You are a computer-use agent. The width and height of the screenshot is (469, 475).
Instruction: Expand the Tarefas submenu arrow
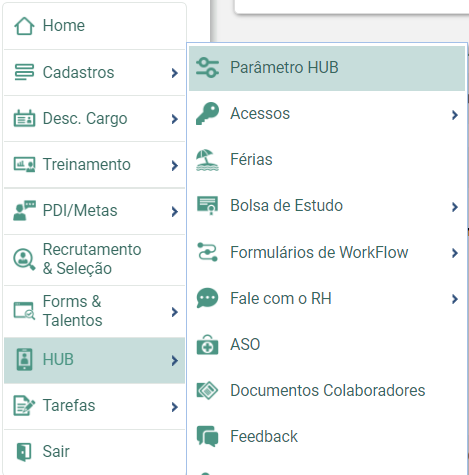click(174, 407)
